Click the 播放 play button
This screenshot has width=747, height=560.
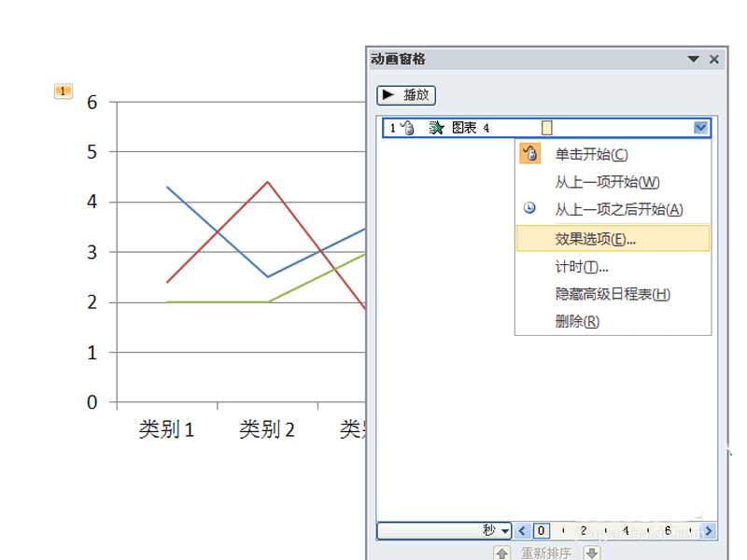(x=406, y=95)
